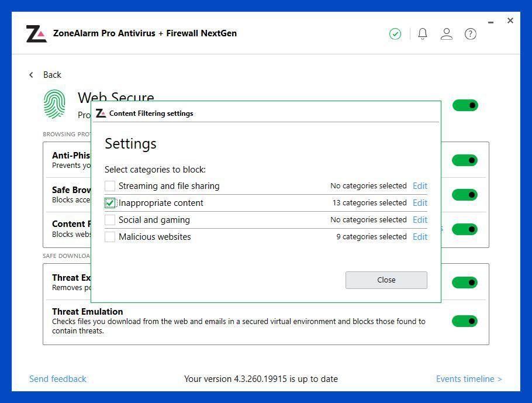Click the 'Streaming and file sharing' label
The width and height of the screenshot is (532, 403).
(x=169, y=186)
